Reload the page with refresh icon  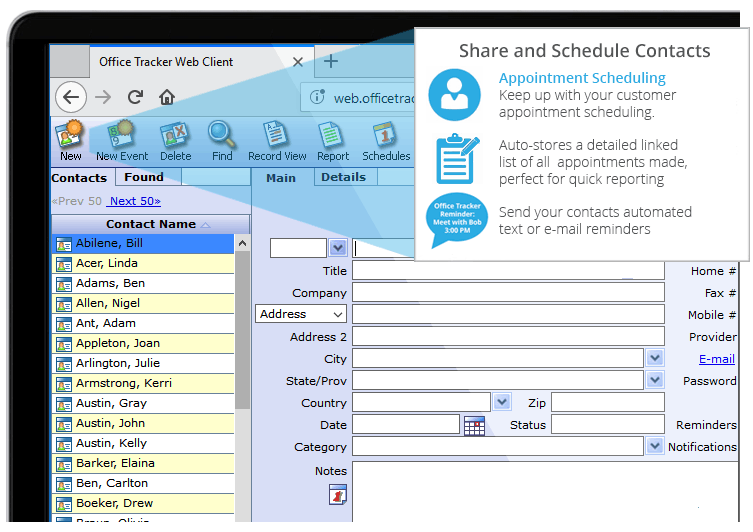coord(135,97)
